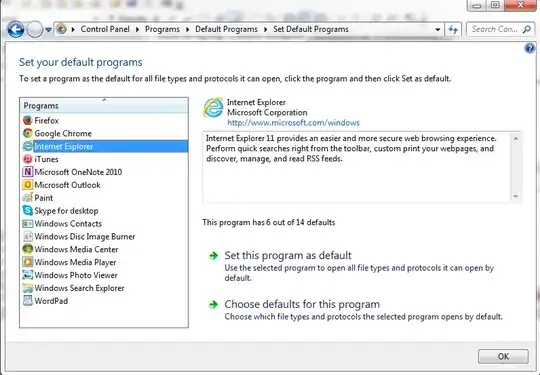Click green arrow beside Set this program as default

pos(214,256)
